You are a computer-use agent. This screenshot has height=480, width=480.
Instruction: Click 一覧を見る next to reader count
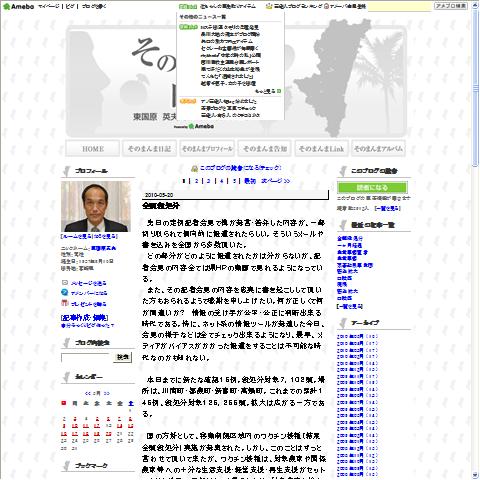(x=387, y=208)
